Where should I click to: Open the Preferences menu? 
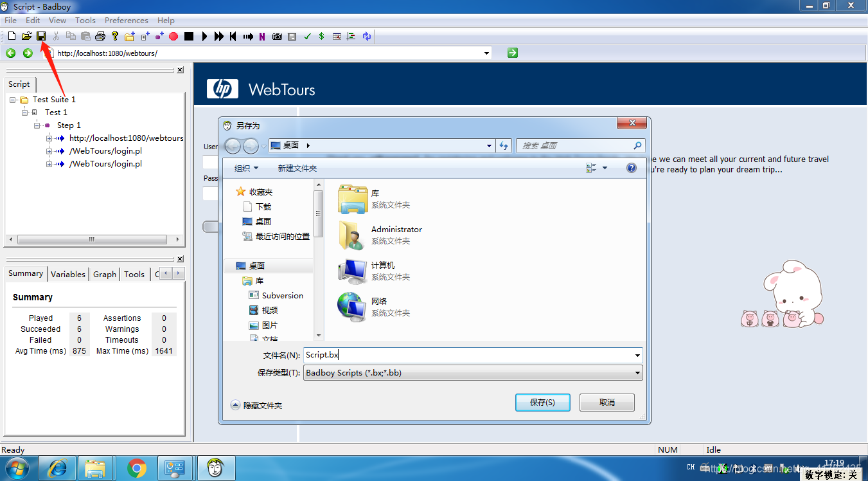(127, 20)
